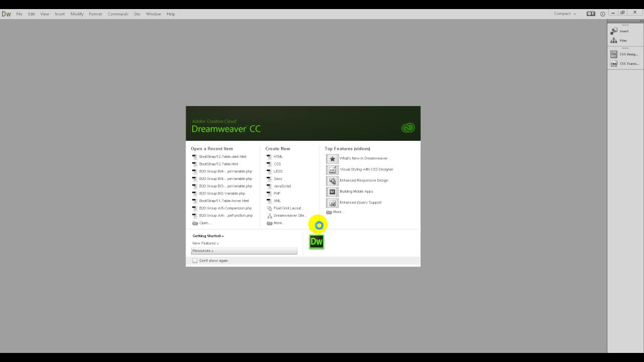The image size is (644, 362).
Task: Click the Resources button
Action: (x=244, y=251)
